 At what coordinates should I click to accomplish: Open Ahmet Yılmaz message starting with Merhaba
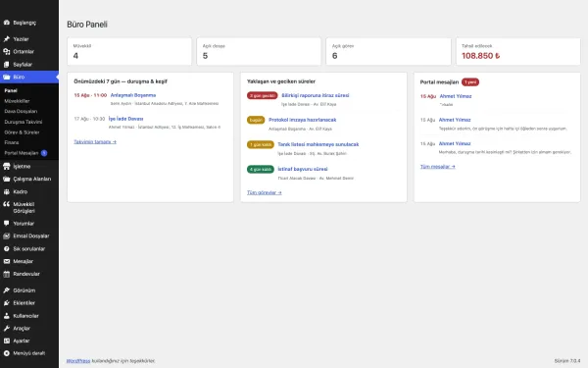(455, 143)
